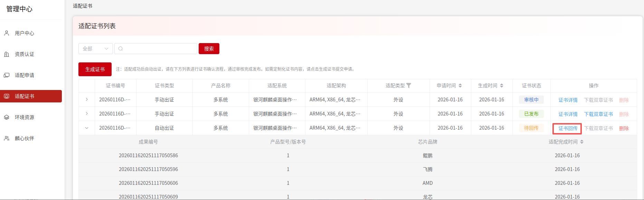Click 下载双章证书 for the 已发布 row
The width and height of the screenshot is (644, 200).
pos(598,114)
